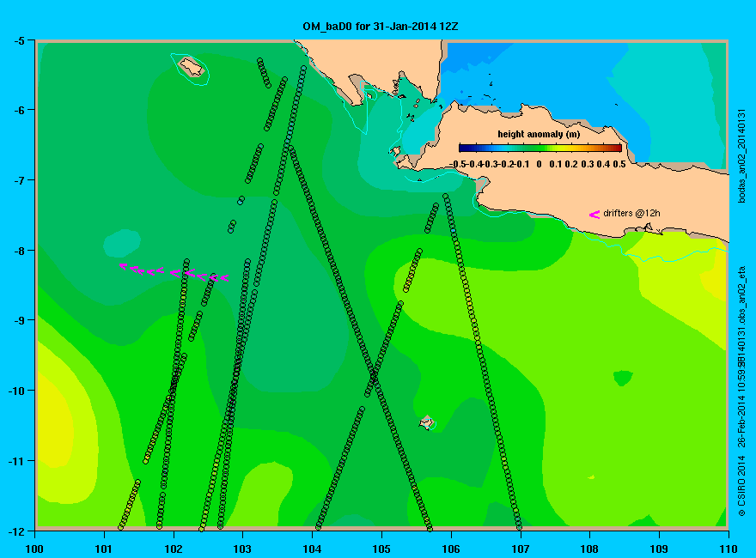Select longitude tick label 107
Image resolution: width=756 pixels, height=558 pixels.
(521, 549)
